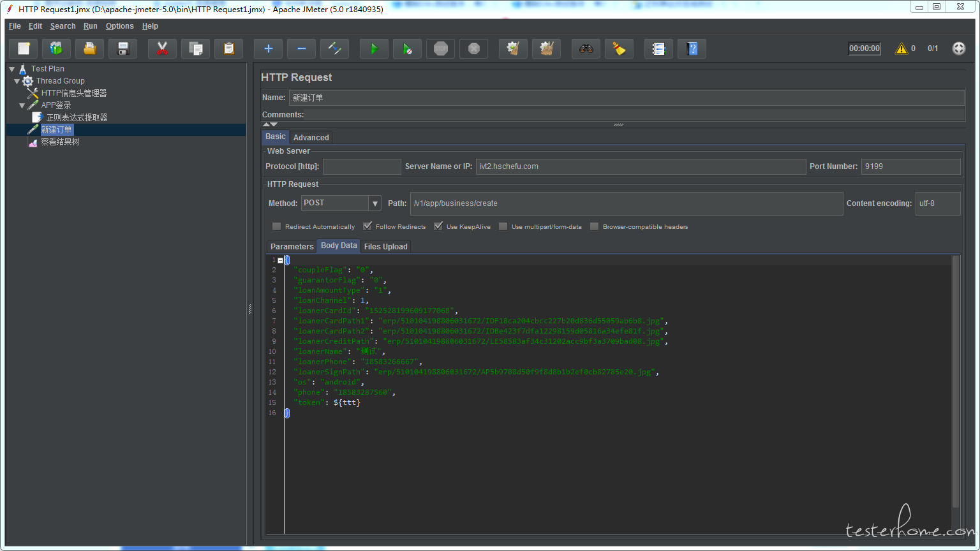This screenshot has width=980, height=551.
Task: Select 察看结果树 listener in the tree
Action: click(x=60, y=142)
